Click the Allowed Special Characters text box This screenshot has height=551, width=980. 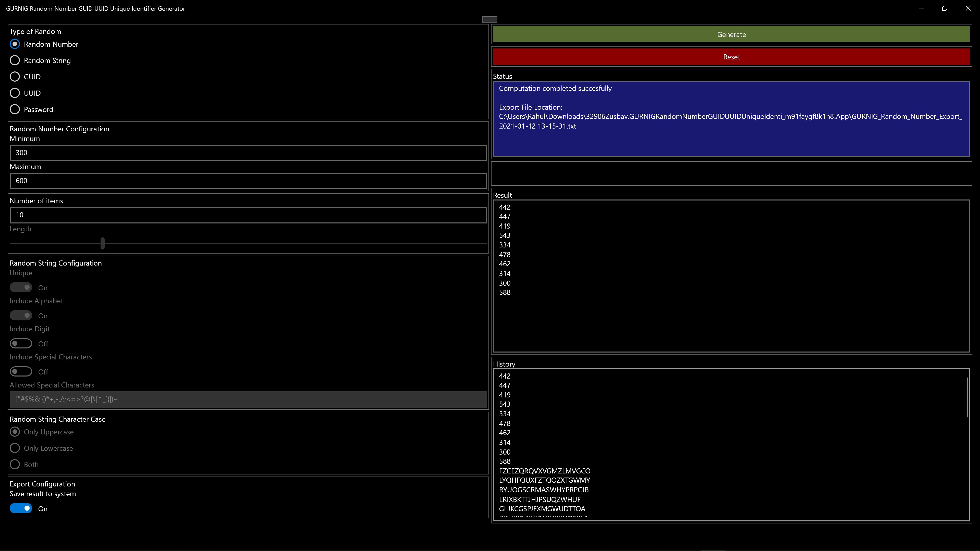(248, 399)
